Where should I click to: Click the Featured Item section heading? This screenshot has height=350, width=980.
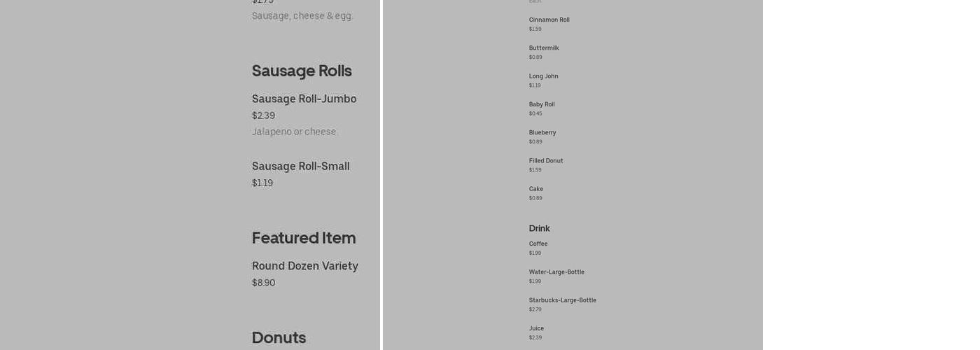coord(304,238)
